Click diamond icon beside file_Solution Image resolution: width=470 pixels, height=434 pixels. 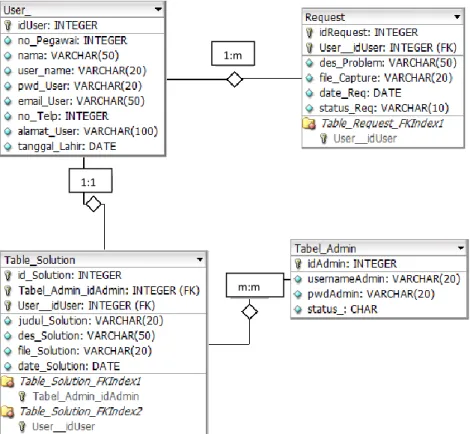8,351
